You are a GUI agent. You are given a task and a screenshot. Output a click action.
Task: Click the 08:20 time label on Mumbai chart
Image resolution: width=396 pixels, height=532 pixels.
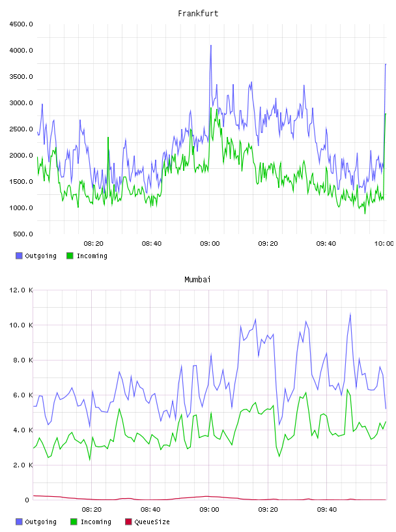92,510
